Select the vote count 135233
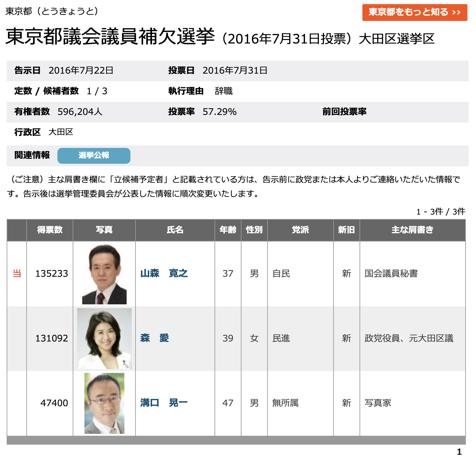Image resolution: width=476 pixels, height=464 pixels. (x=52, y=274)
